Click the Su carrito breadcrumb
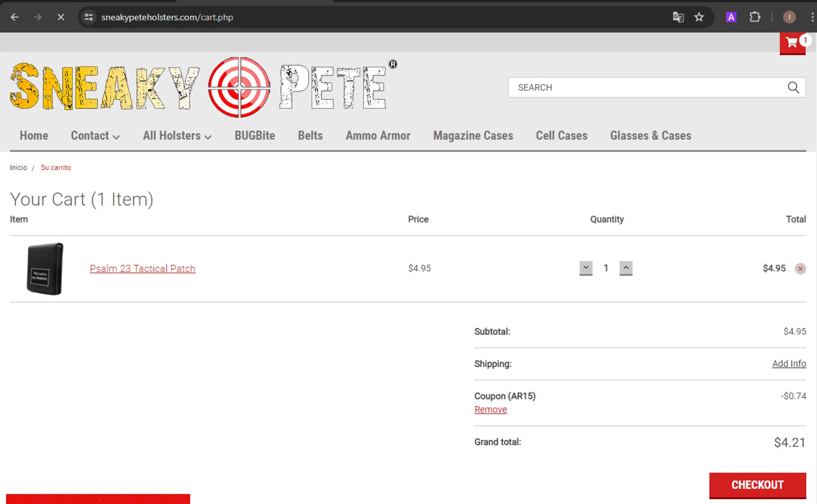Screen dimensions: 817x504 point(56,168)
